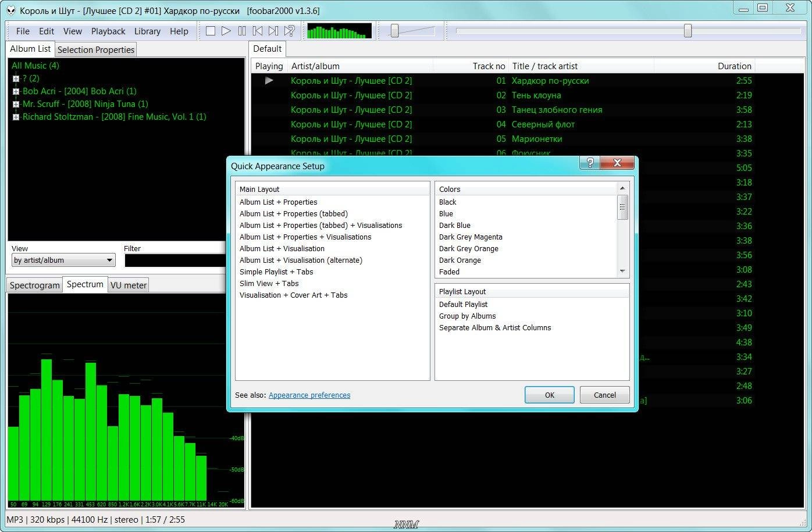Viewport: 812px width, 532px height.
Task: Select 'Simple Playlist + Tabs' layout
Action: [x=276, y=272]
